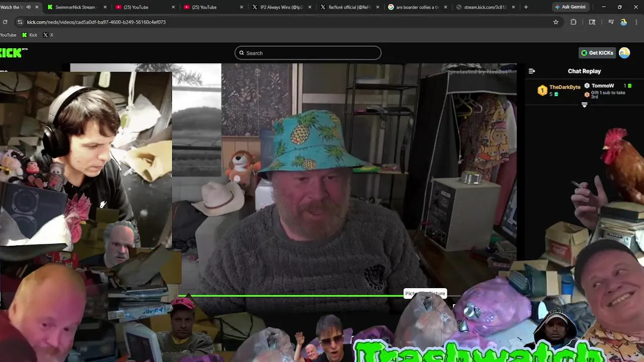Viewport: 644px width, 362px height.
Task: Reload the current page
Action: point(5,22)
